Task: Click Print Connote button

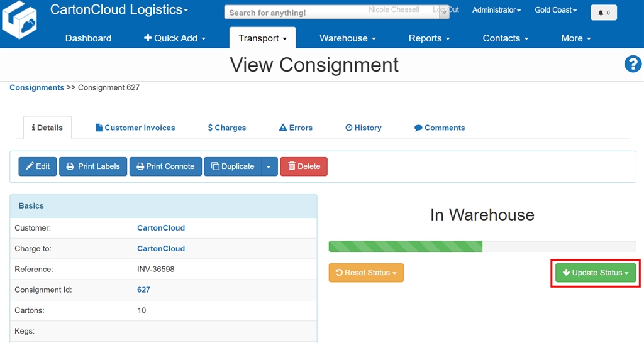Action: click(165, 166)
